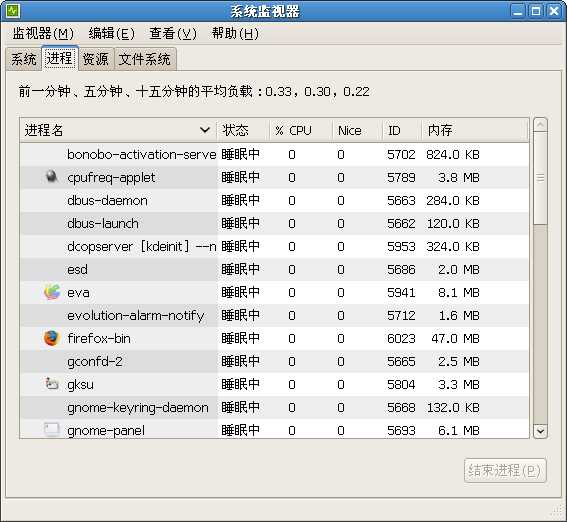Sort processes by 内存 column header
This screenshot has width=567, height=522.
pos(475,130)
